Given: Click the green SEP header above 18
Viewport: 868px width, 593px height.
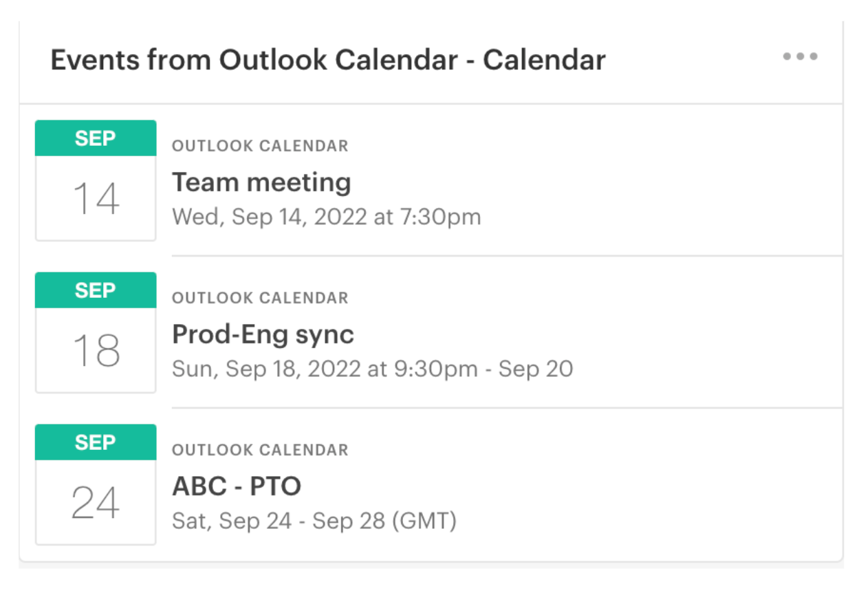Looking at the screenshot, I should point(96,290).
